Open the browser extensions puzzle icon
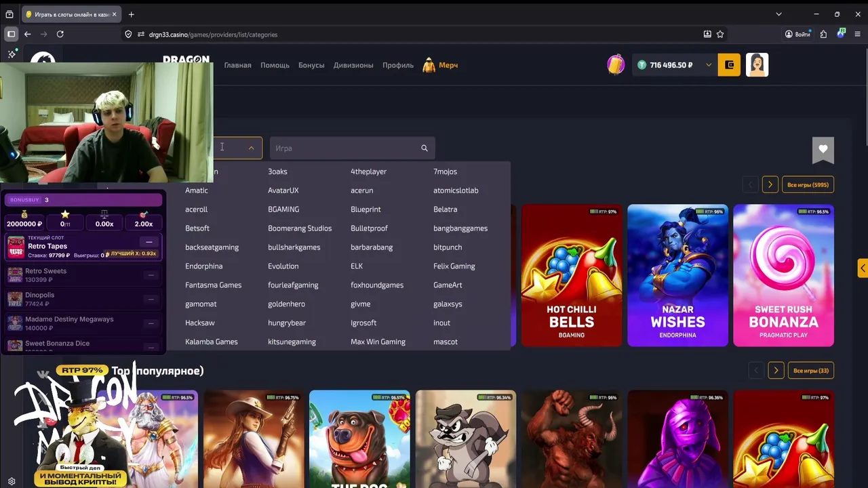Viewport: 868px width, 488px height. (x=823, y=34)
